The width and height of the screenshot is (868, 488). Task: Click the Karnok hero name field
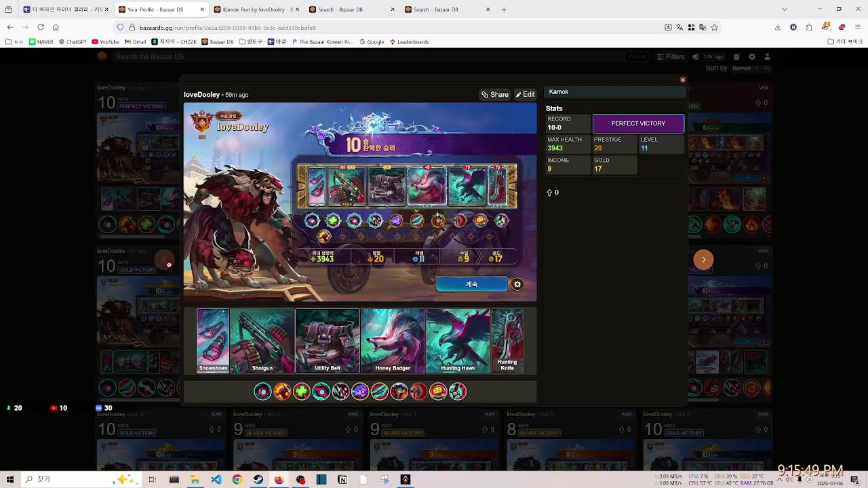[614, 92]
